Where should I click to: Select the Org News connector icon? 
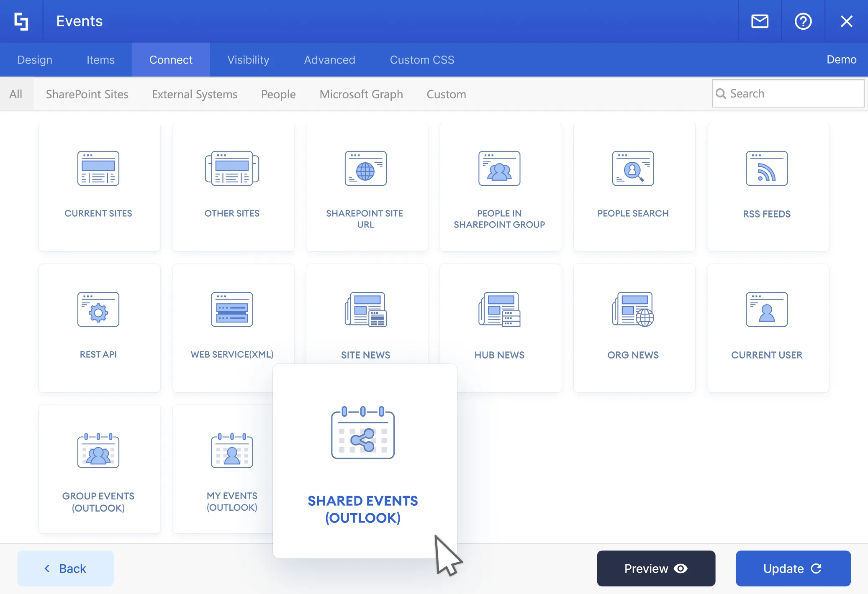[633, 310]
